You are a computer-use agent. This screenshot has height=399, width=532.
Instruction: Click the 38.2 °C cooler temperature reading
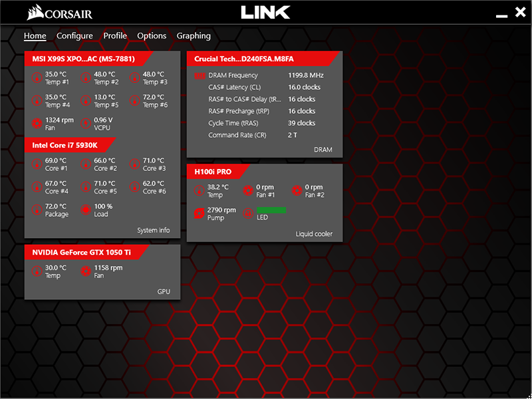(x=218, y=188)
